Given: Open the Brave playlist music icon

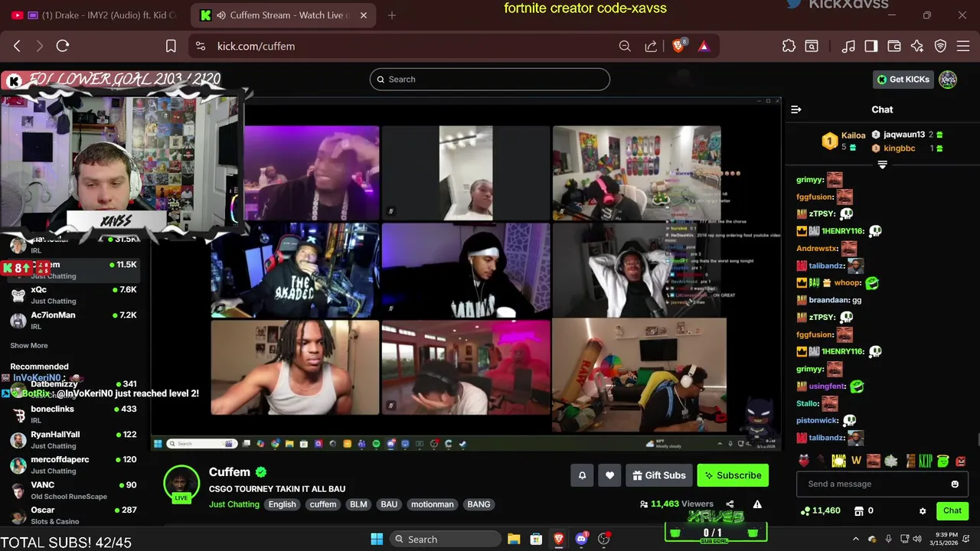Looking at the screenshot, I should [x=848, y=46].
